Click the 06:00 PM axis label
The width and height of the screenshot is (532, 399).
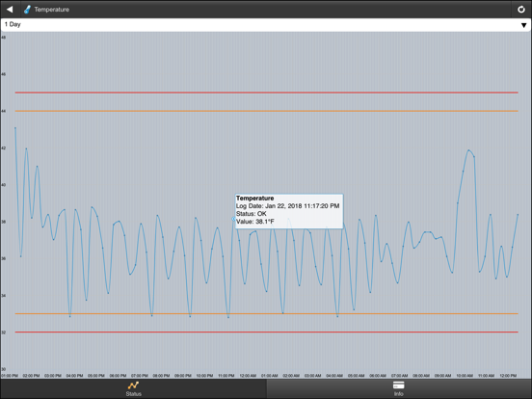click(x=118, y=376)
